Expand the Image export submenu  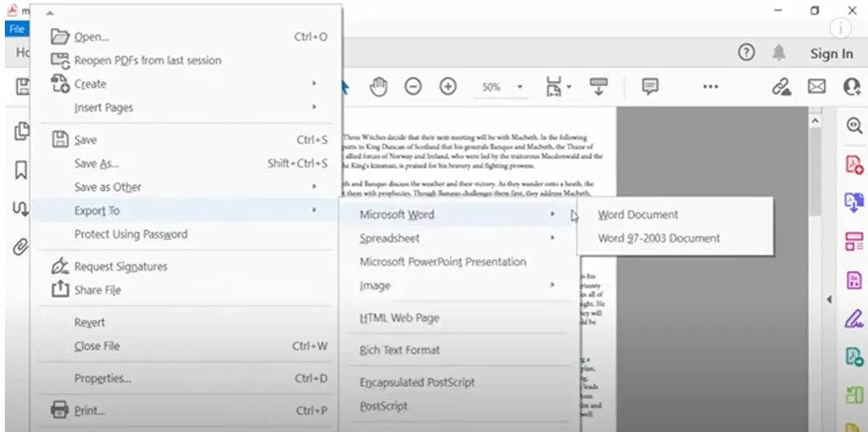pos(552,285)
